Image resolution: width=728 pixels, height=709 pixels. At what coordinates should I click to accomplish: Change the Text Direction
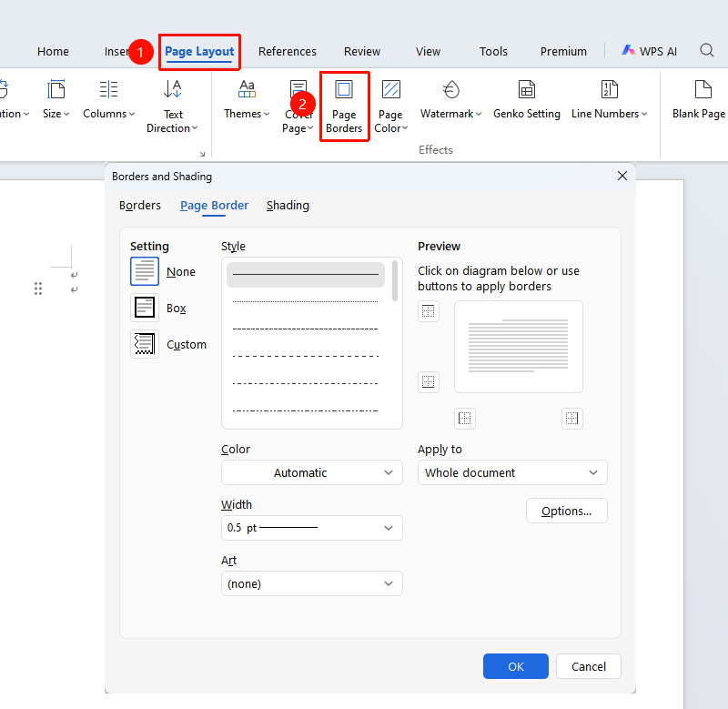[172, 106]
